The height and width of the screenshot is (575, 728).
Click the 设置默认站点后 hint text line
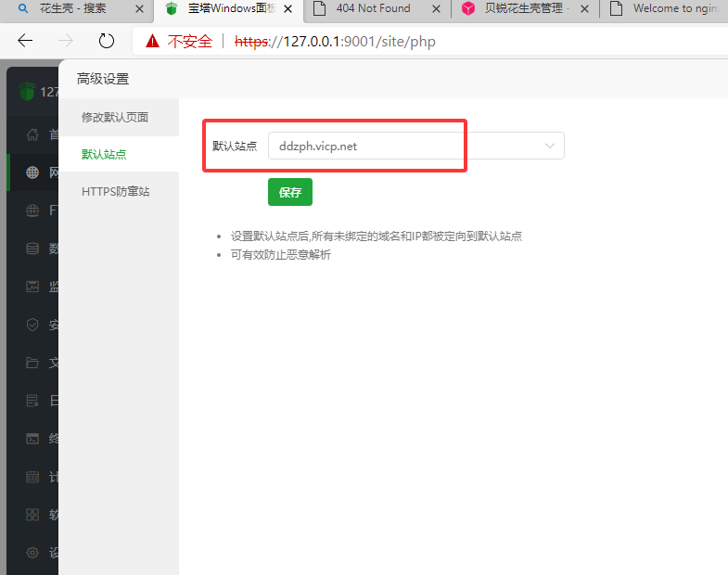[x=377, y=236]
